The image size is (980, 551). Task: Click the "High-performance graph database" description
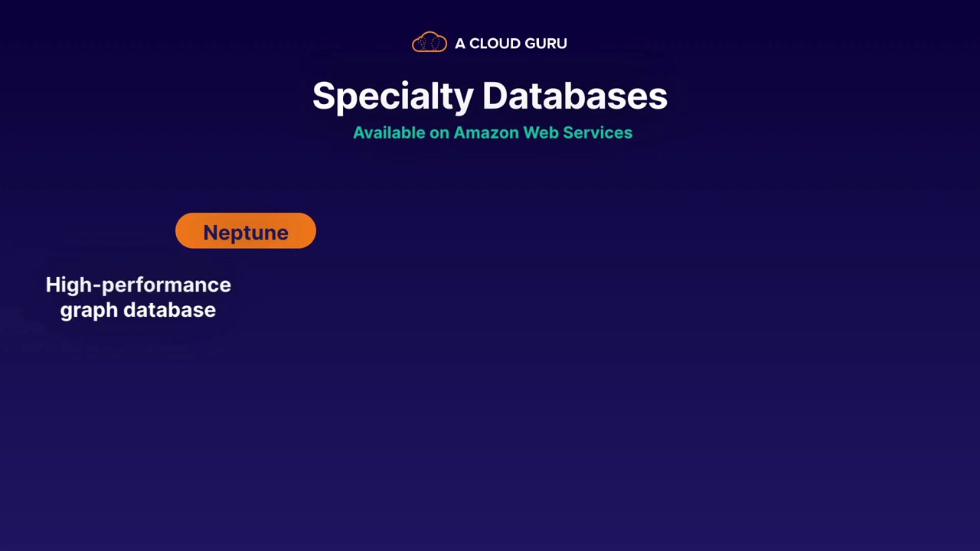(x=139, y=297)
